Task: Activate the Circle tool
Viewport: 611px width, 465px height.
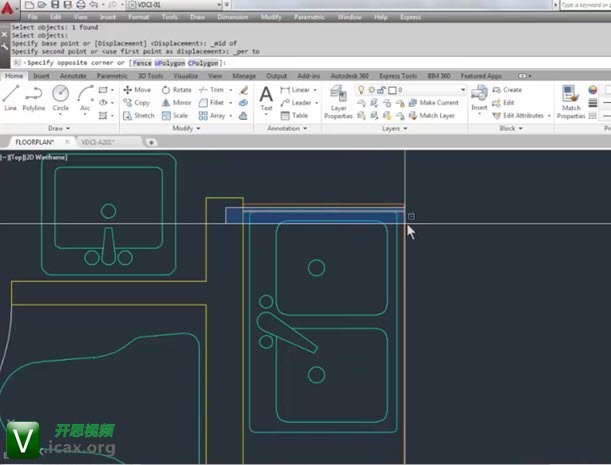Action: (61, 97)
